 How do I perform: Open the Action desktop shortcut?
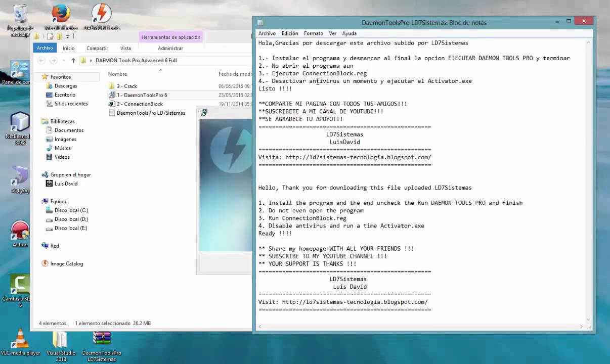pyautogui.click(x=20, y=234)
